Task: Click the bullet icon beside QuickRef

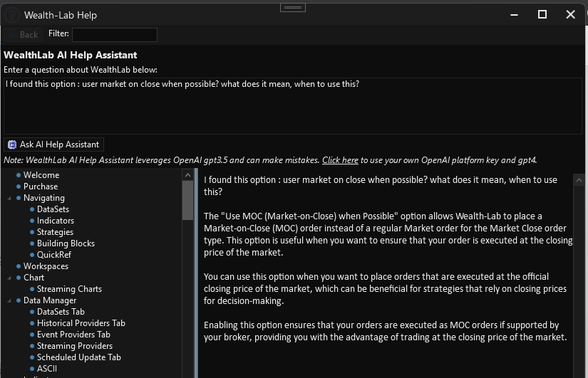Action: (32, 255)
